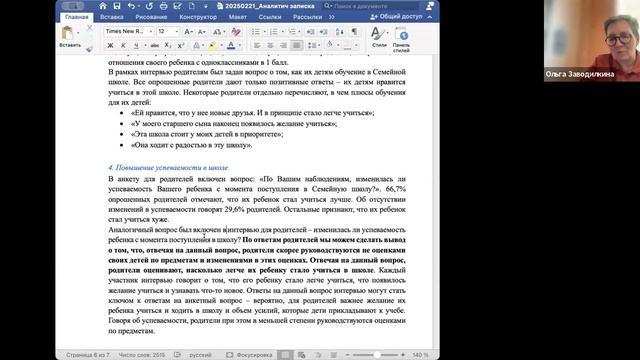The width and height of the screenshot is (640, 360).
Task: Select the Ссылки tab
Action: click(270, 17)
